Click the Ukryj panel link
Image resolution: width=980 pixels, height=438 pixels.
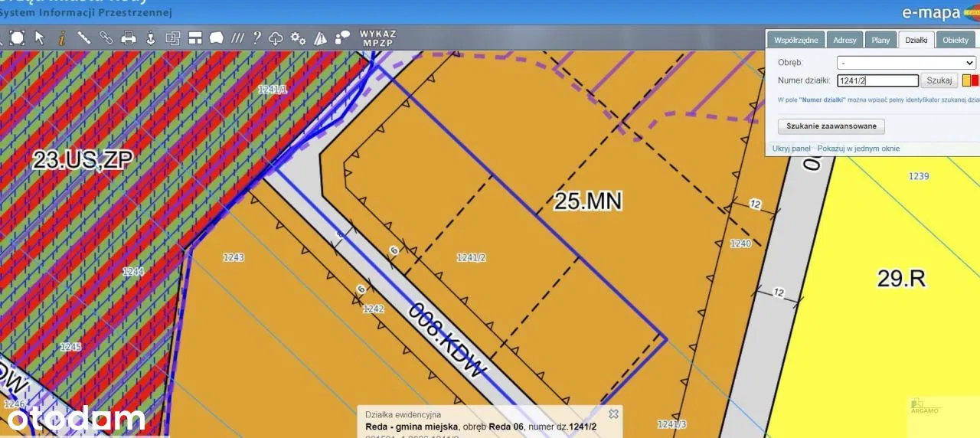pos(791,149)
